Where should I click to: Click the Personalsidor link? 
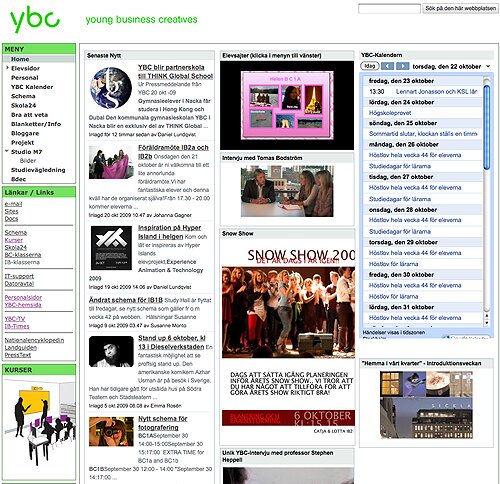[x=23, y=297]
